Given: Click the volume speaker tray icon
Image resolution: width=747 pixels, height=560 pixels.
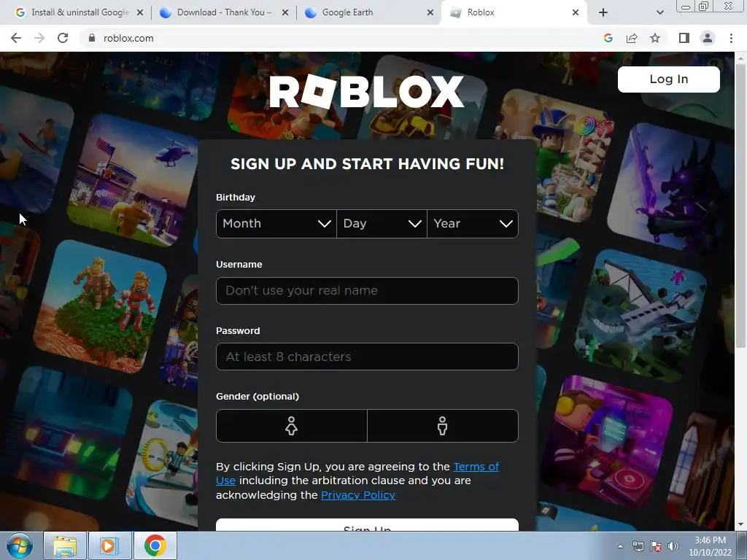Looking at the screenshot, I should (673, 547).
